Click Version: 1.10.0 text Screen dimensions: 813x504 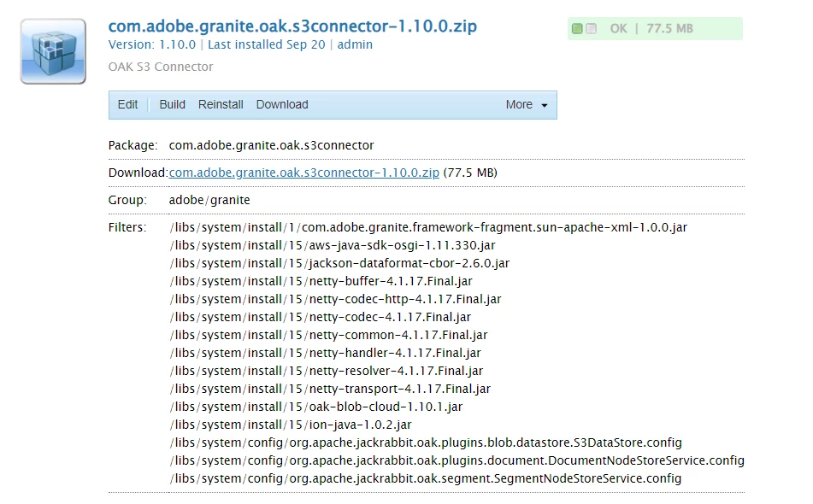click(x=152, y=44)
